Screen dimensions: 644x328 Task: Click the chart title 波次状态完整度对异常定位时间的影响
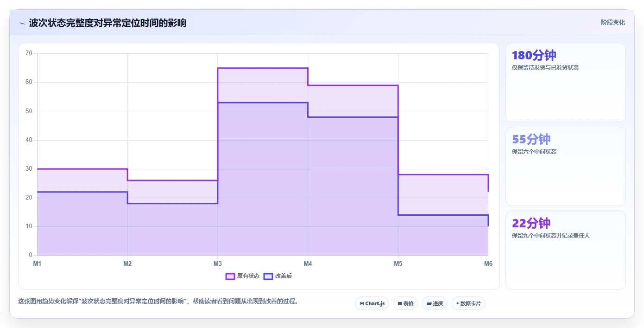tap(107, 23)
